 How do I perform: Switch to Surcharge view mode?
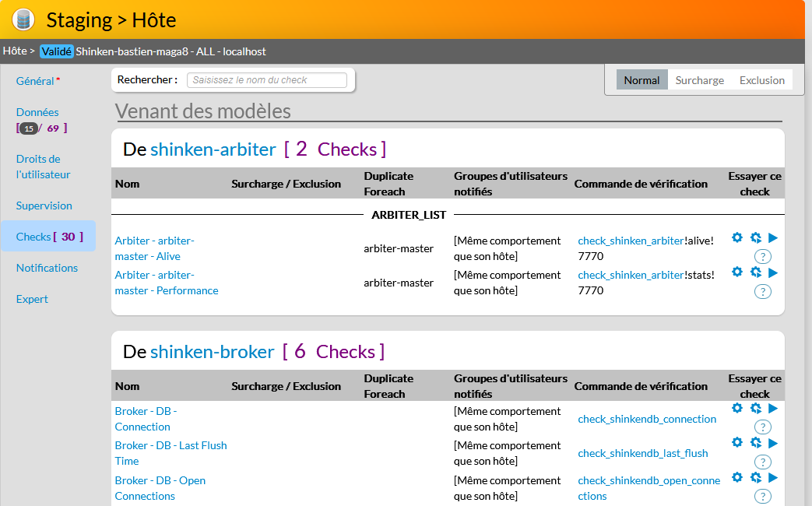[699, 80]
